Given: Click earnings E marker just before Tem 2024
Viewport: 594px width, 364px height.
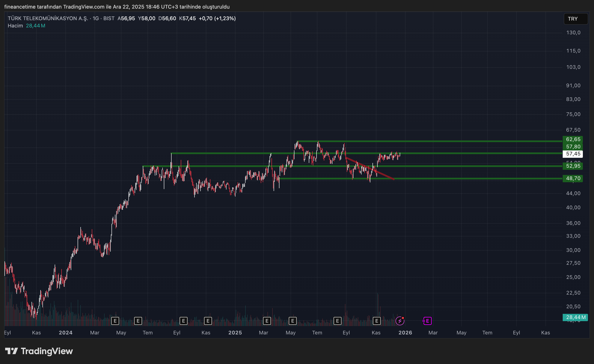Looking at the screenshot, I should (138, 321).
